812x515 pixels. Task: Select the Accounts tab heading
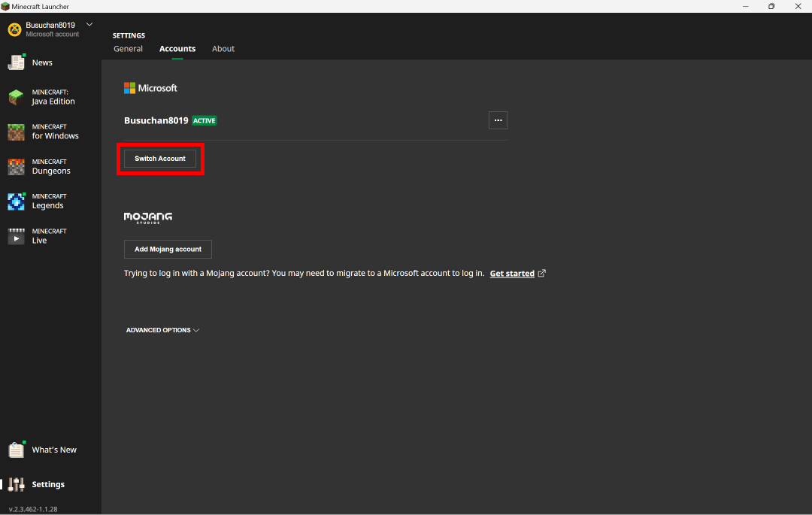(x=177, y=48)
